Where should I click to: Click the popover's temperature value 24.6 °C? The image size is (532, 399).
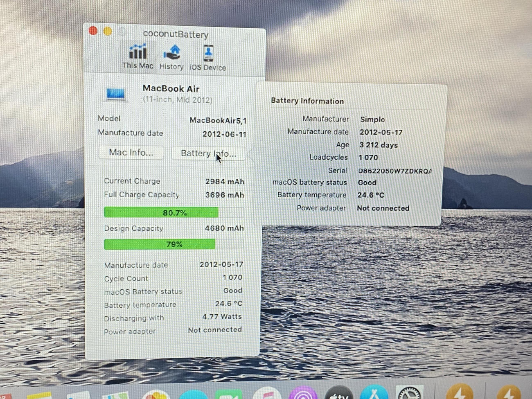click(371, 195)
